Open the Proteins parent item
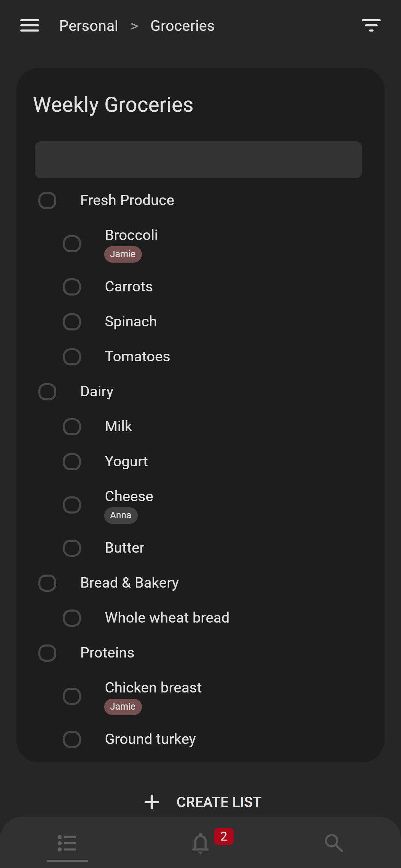Screen dimensions: 401x868 pos(107,653)
